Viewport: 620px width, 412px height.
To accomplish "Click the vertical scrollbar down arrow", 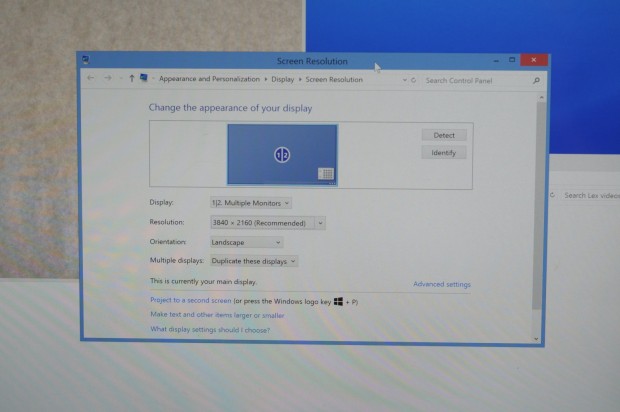I will [x=537, y=339].
